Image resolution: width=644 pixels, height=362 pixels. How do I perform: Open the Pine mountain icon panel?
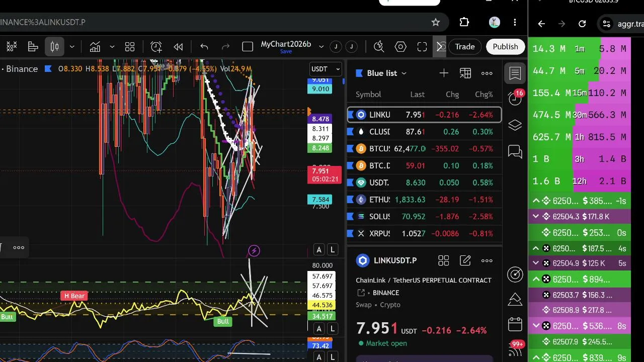(x=515, y=300)
